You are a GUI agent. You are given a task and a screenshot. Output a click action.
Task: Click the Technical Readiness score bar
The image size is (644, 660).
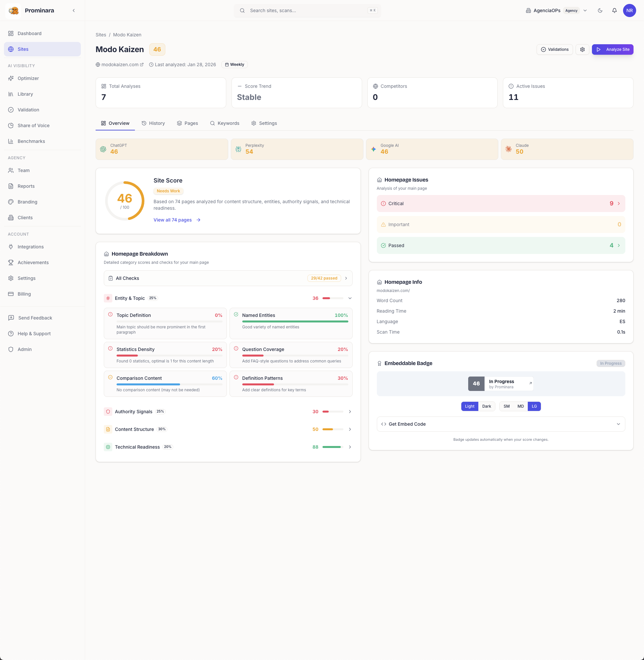[x=333, y=447]
